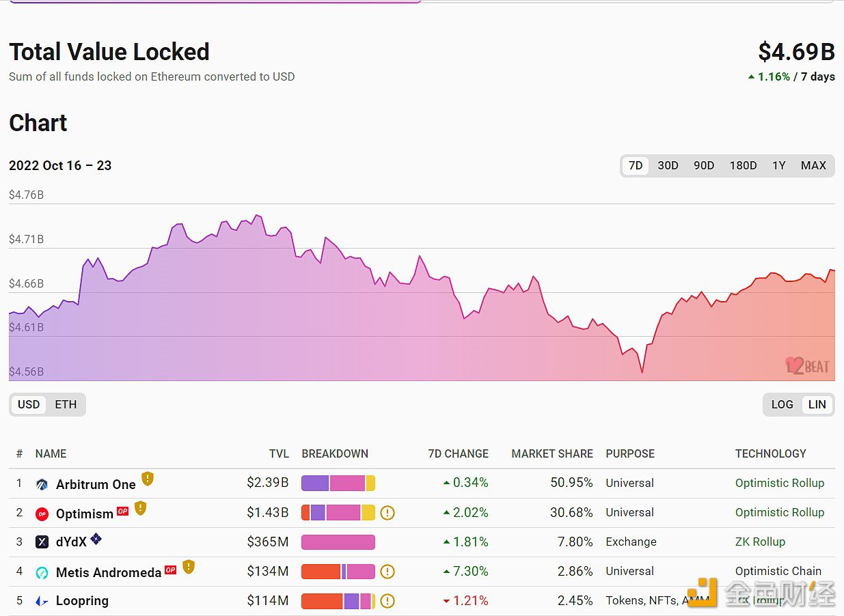Click the yellow warning shield beside Arbitrum One
The width and height of the screenshot is (844, 616).
(148, 479)
